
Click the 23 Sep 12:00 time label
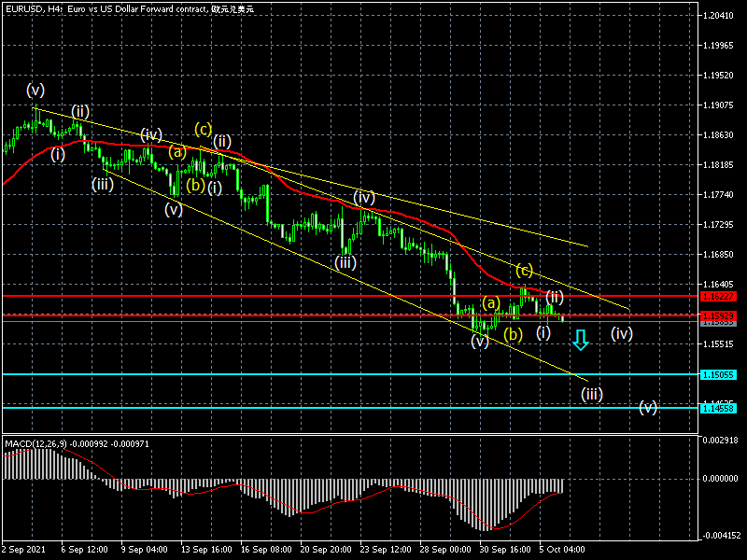click(x=384, y=552)
